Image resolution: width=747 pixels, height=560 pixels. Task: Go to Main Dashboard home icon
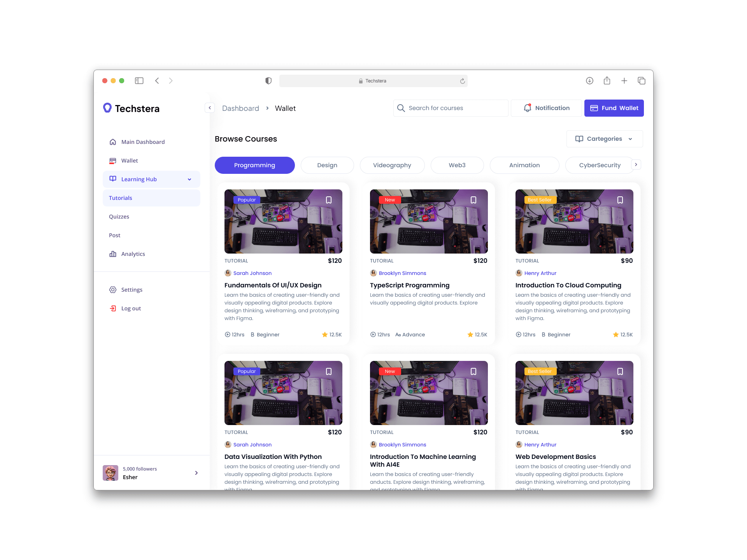pos(113,142)
